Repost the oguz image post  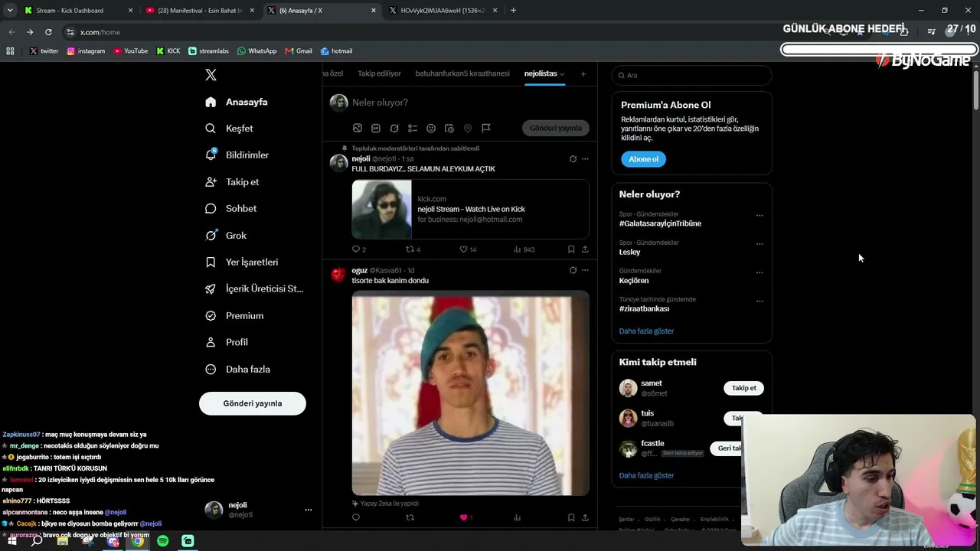410,517
